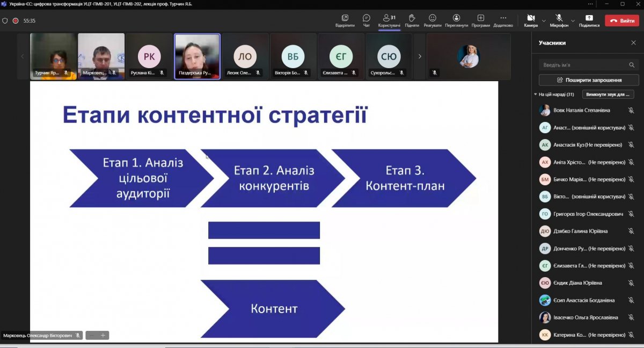Open the Чат panel

(365, 20)
